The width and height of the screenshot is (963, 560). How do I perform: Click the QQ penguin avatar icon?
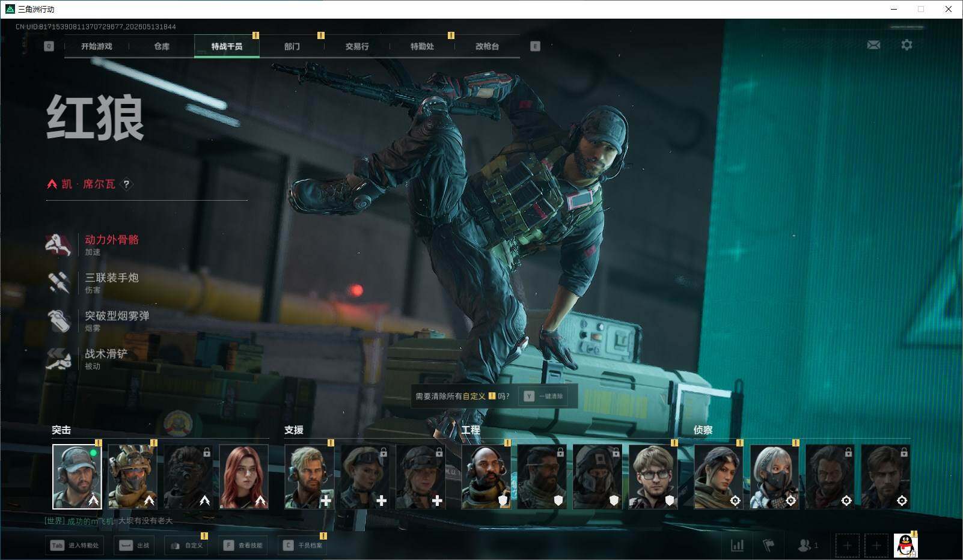[905, 546]
